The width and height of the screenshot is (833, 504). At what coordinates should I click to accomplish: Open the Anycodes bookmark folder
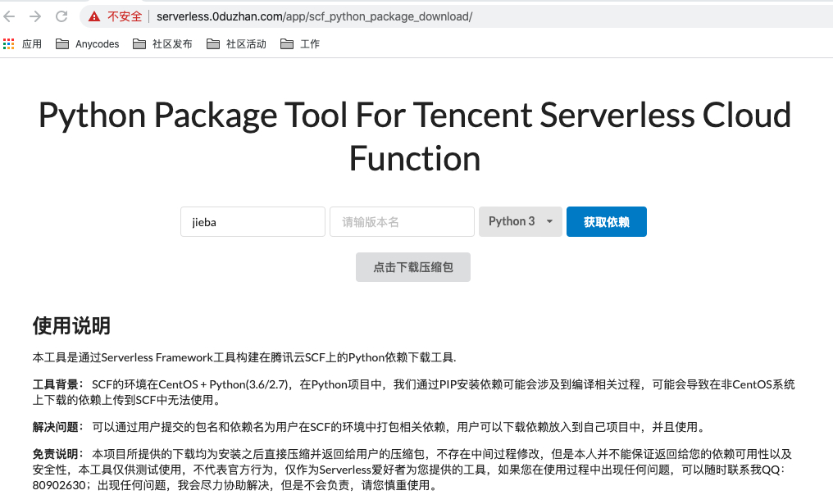coord(88,44)
